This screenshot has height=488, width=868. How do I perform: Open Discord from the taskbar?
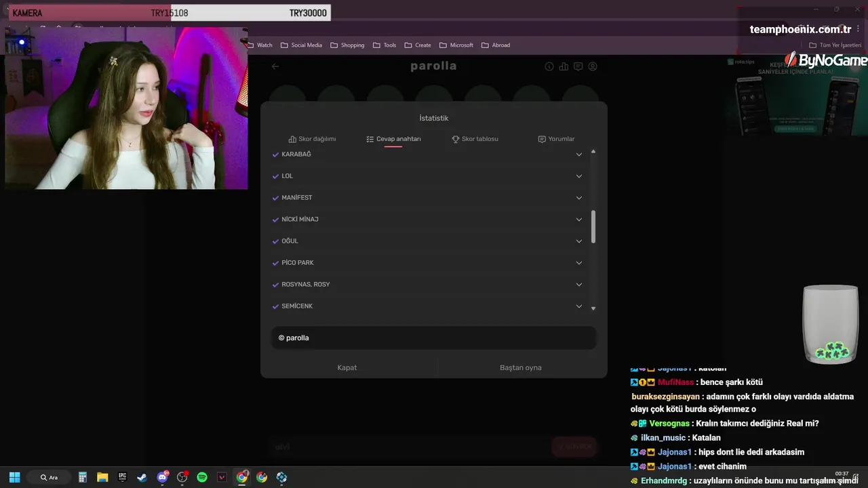click(163, 477)
